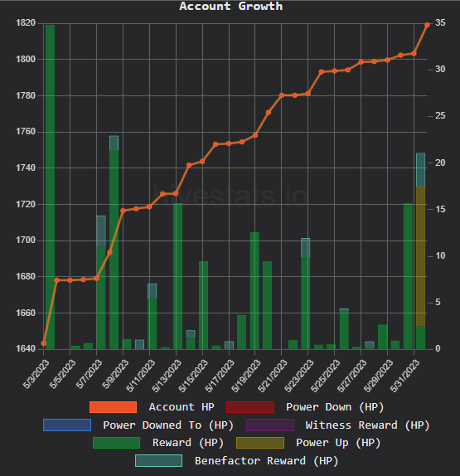Toggle the Power Downed To (HP) swatch
Viewport: 460px width, 476px height.
67,425
